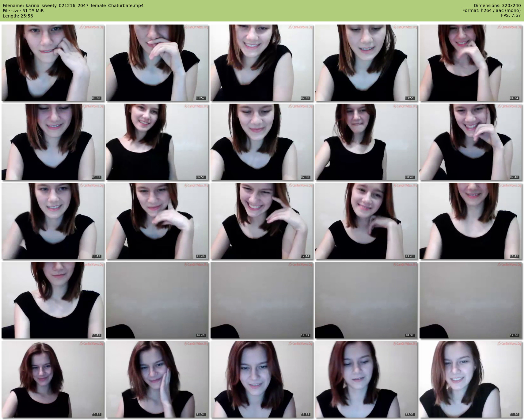Select the empty-wall frame at 16:40
The height and width of the screenshot is (420, 524).
pyautogui.click(x=157, y=300)
